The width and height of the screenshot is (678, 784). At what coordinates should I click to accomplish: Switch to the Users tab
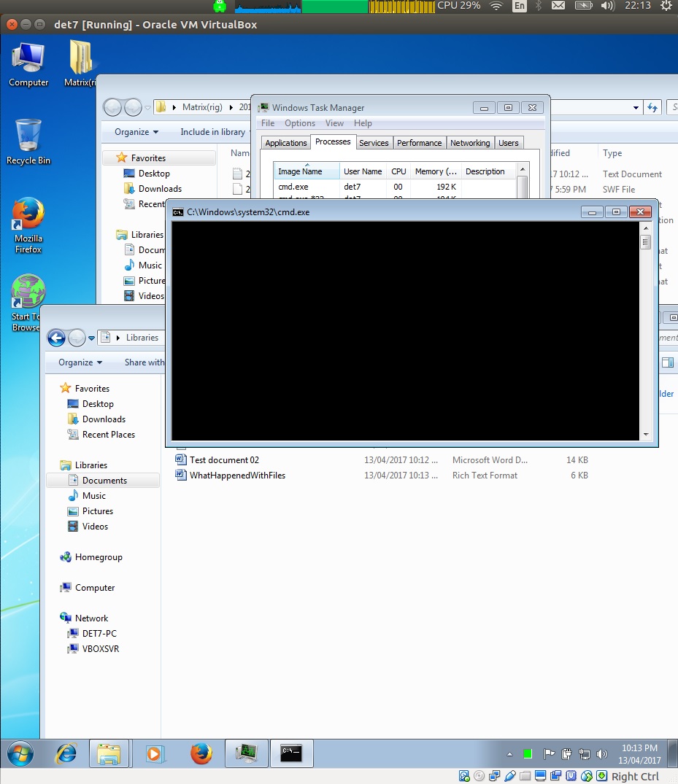(509, 143)
